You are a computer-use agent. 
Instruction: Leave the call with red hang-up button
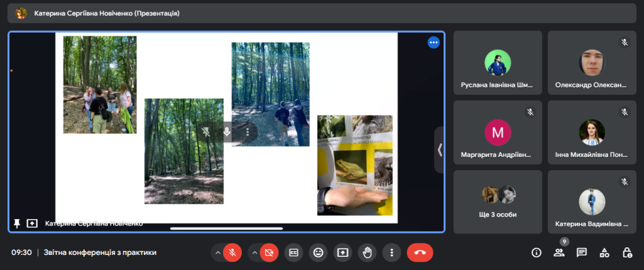point(420,253)
